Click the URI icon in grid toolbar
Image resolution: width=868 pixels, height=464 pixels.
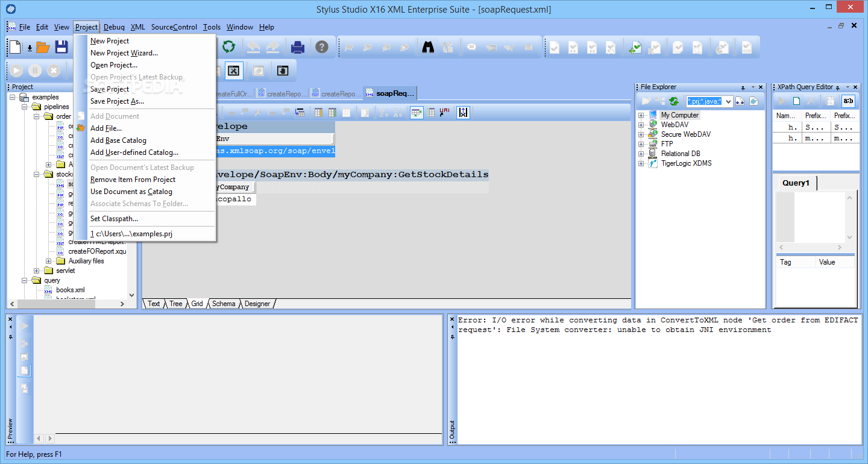click(x=445, y=112)
